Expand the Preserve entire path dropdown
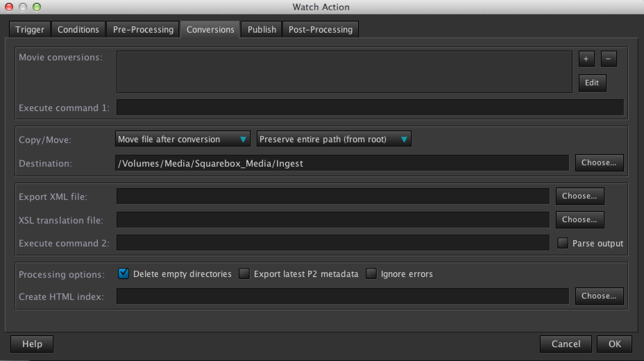The height and width of the screenshot is (361, 644). [334, 139]
